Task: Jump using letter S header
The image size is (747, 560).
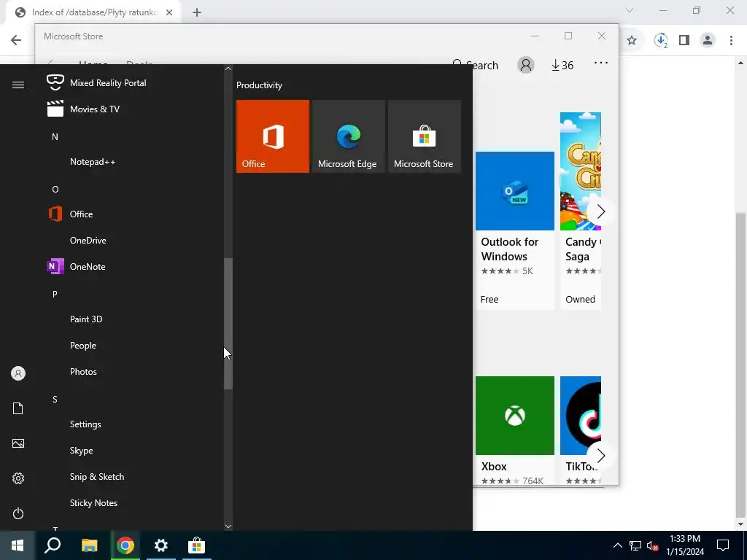Action: tap(55, 400)
